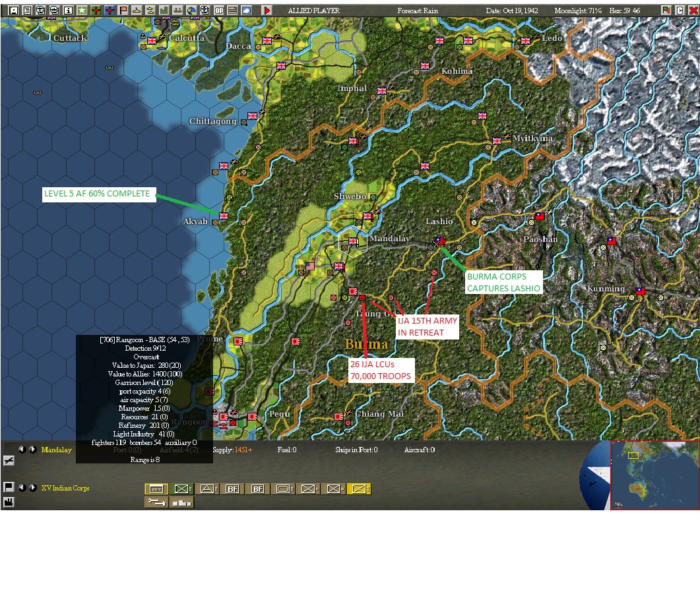
Task: Click the ALLIED PLAYER label
Action: pos(313,11)
